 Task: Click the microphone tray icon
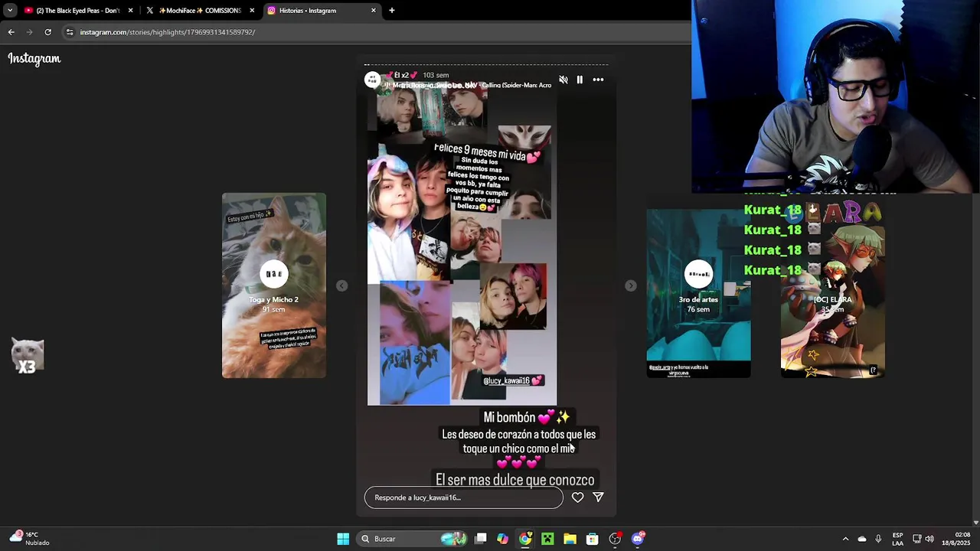coord(878,539)
